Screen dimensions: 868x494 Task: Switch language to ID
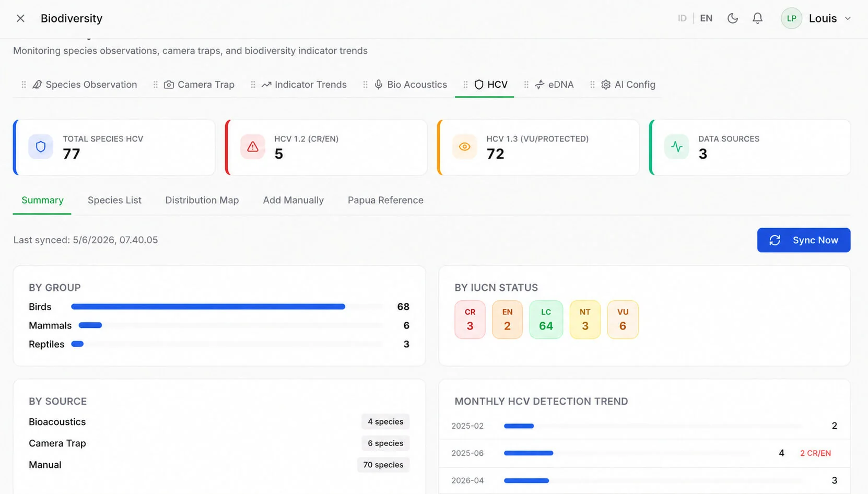[x=682, y=18]
